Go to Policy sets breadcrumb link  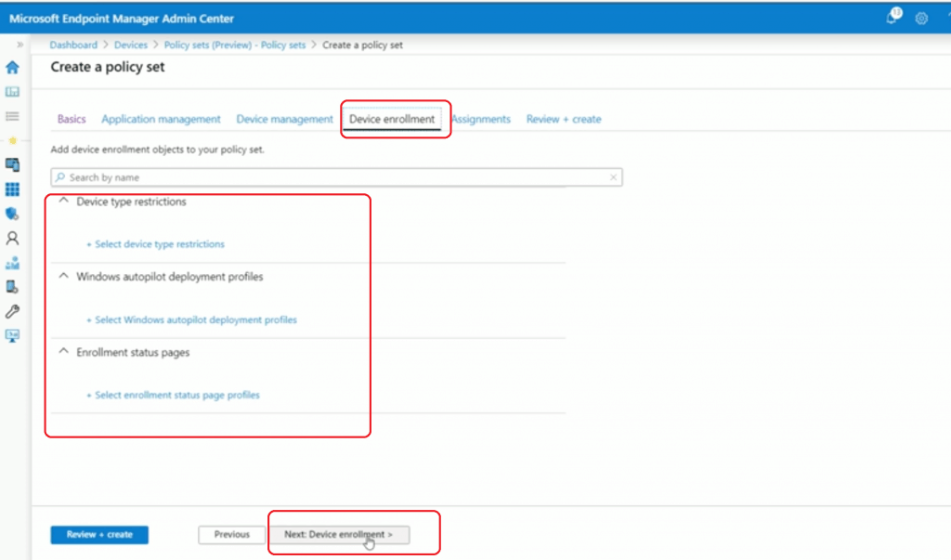[235, 45]
